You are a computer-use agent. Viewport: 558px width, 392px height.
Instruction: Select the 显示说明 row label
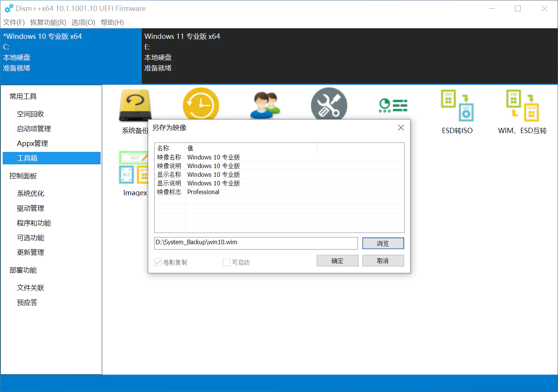pyautogui.click(x=169, y=183)
